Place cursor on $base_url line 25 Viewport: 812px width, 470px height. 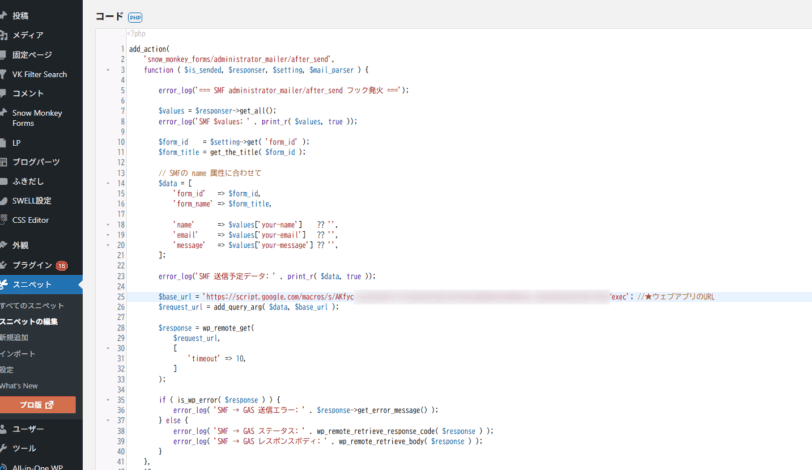pyautogui.click(x=469, y=297)
